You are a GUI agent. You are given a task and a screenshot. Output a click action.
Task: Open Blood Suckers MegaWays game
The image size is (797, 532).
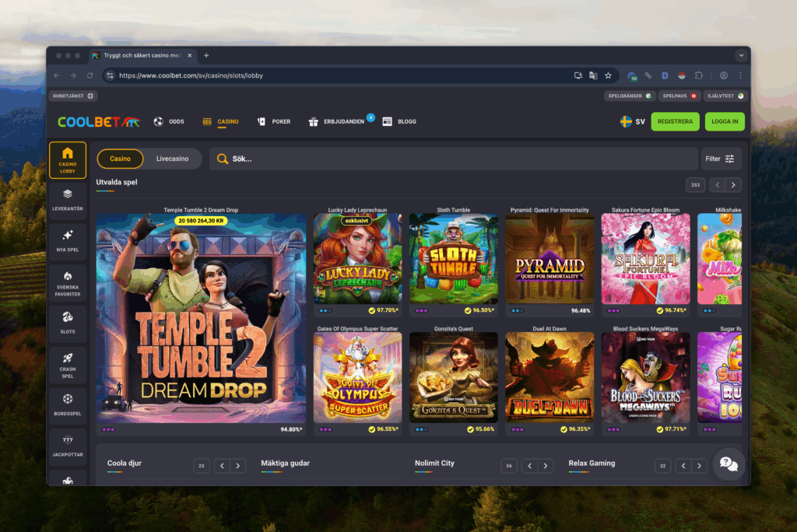[x=645, y=377]
